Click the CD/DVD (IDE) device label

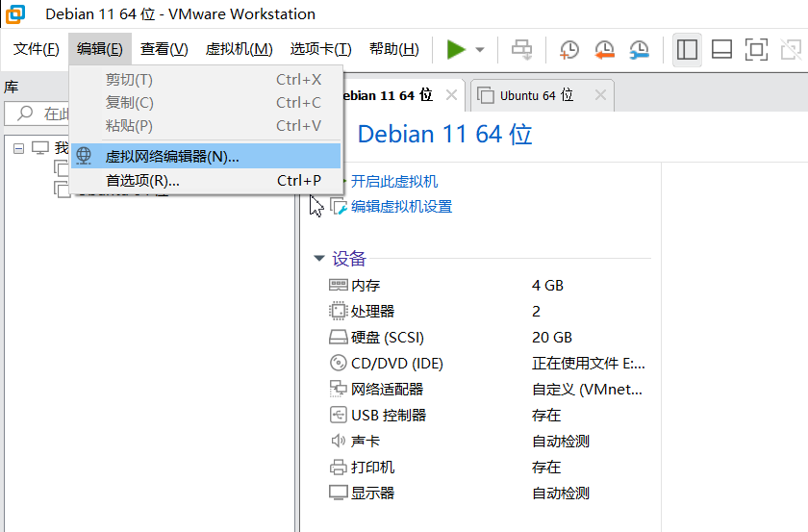click(x=396, y=364)
